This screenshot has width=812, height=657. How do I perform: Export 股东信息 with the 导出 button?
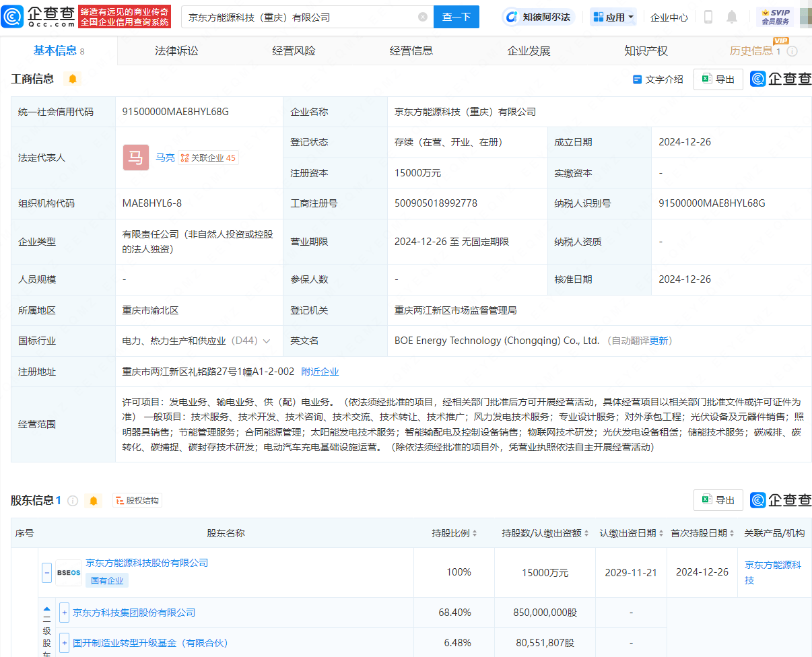(x=718, y=500)
